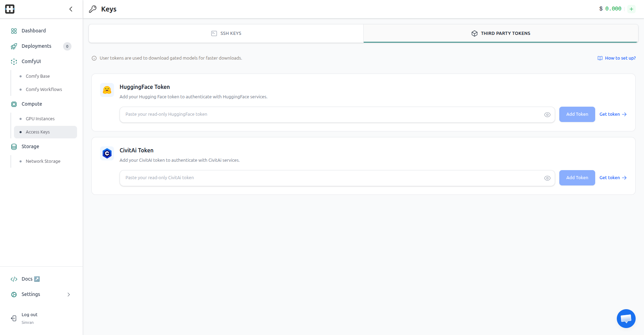Click the Log out door icon
Screen dimensions: 644x335
pyautogui.click(x=14, y=318)
